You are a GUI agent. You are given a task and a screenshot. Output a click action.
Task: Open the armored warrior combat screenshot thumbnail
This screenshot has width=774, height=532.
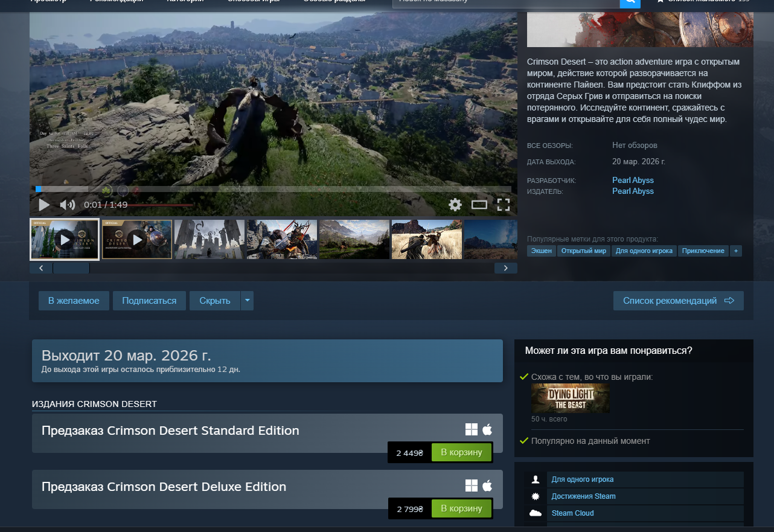pos(282,239)
